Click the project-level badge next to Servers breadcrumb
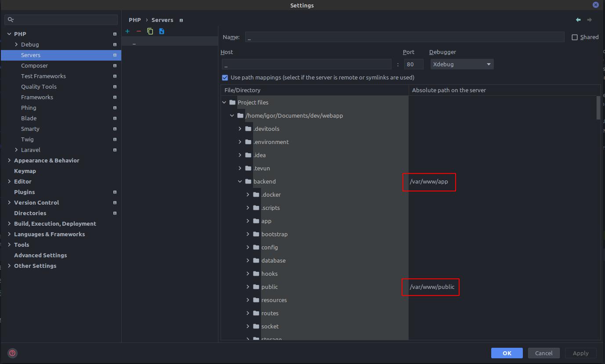 point(181,20)
